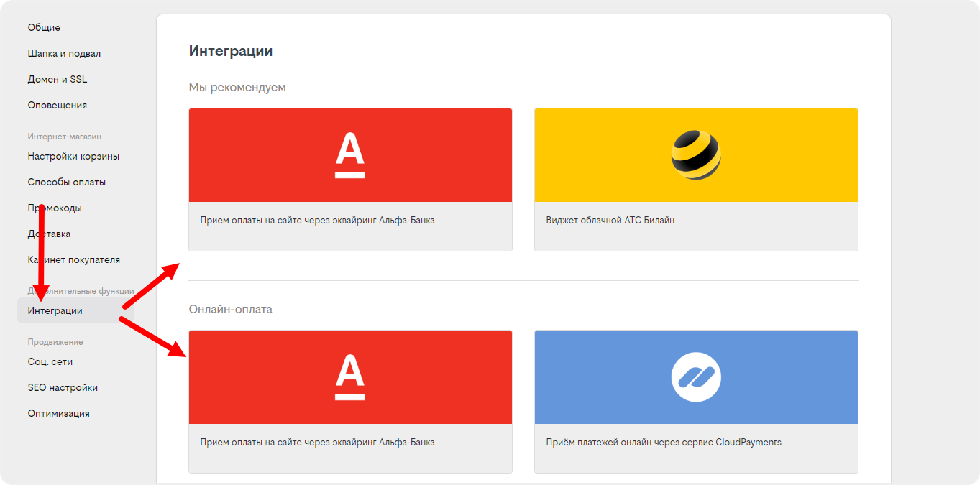The width and height of the screenshot is (980, 485).
Task: Open Соц. сети under Продвижение
Action: [50, 361]
